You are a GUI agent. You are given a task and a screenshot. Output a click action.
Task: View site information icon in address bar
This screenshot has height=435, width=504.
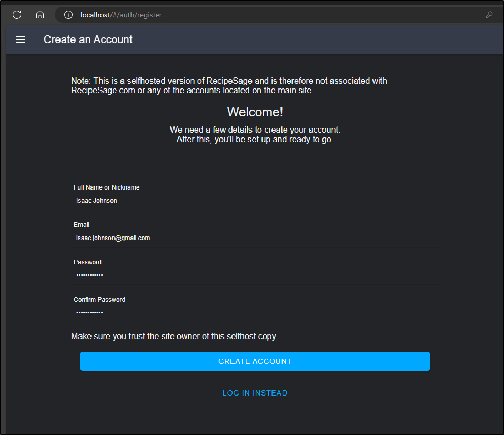click(68, 15)
